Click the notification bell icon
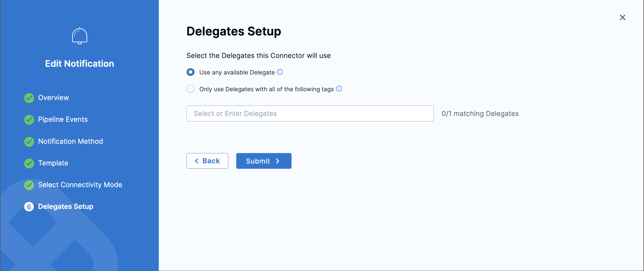The width and height of the screenshot is (644, 271). click(80, 36)
